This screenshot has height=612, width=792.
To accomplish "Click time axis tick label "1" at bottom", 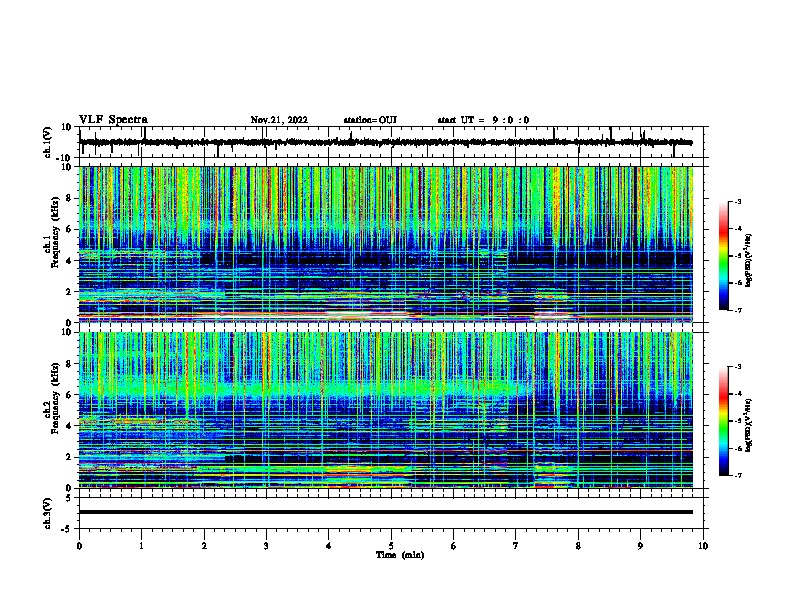I will (x=141, y=545).
